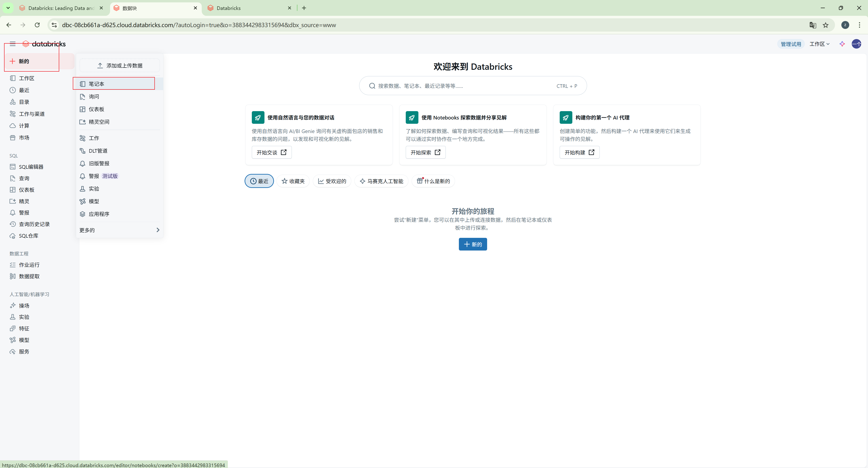
Task: Open a new browser tab
Action: pyautogui.click(x=304, y=8)
